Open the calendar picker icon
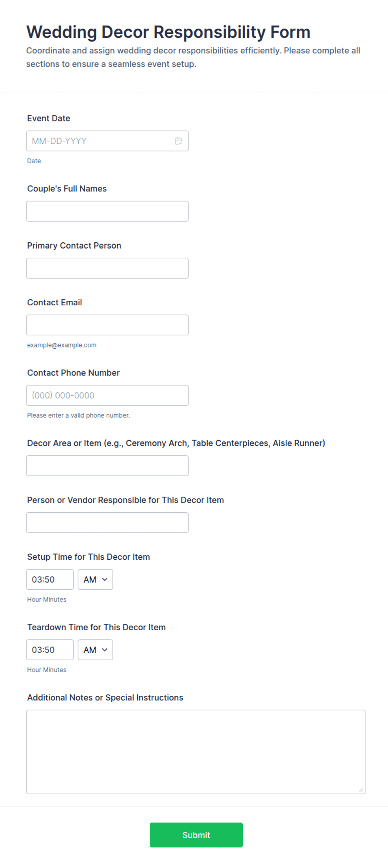 179,141
